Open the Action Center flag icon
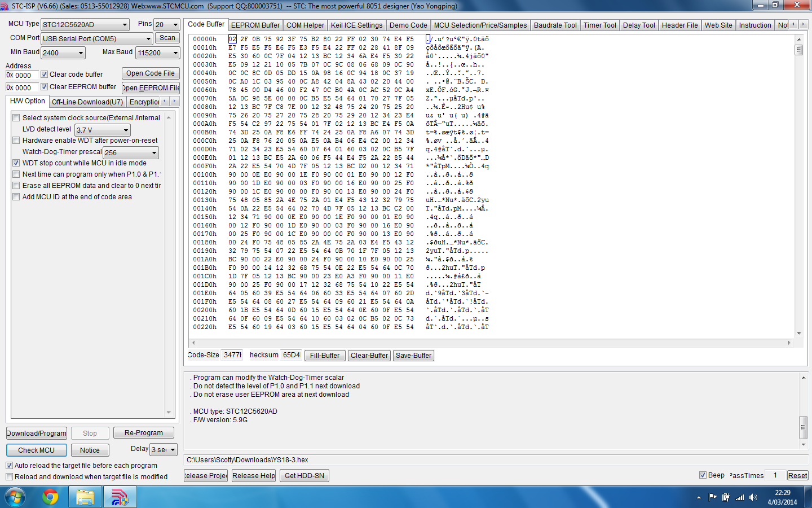Viewport: 812px width, 508px height. (712, 497)
